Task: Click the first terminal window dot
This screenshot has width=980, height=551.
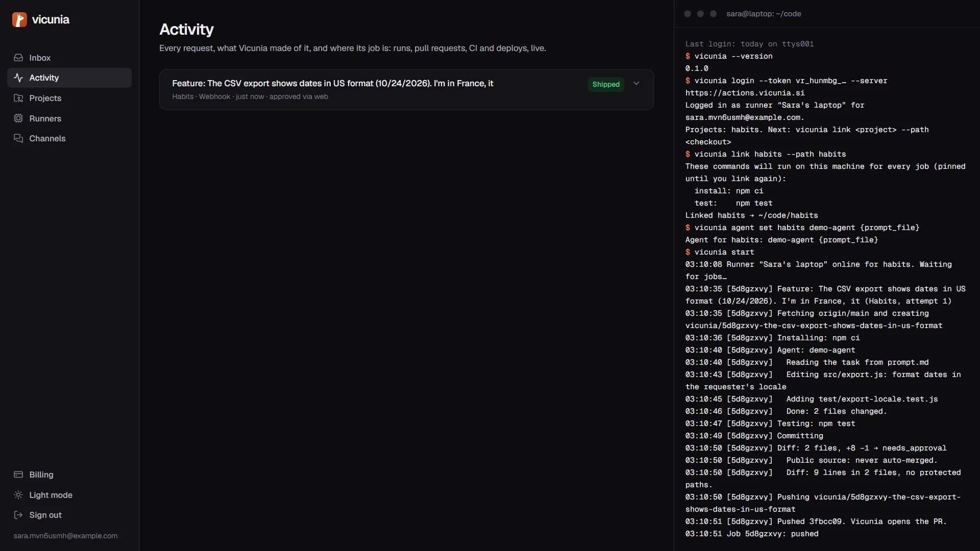Action: [x=688, y=14]
